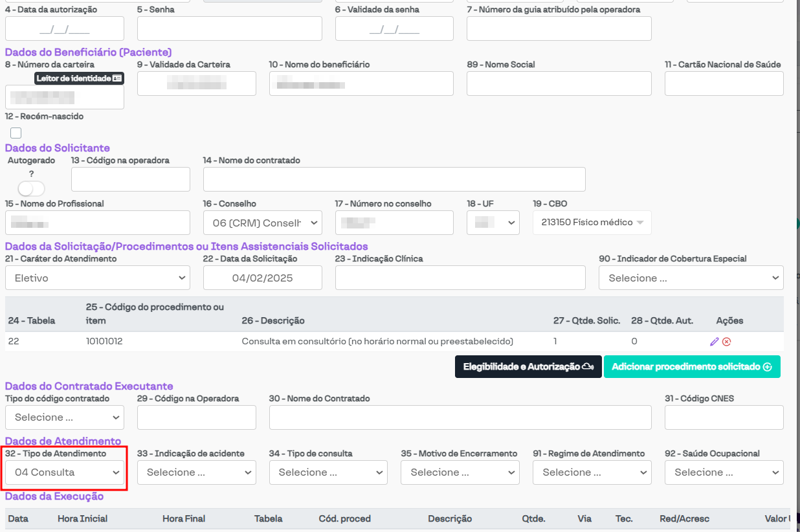Select the UF dropdown

pyautogui.click(x=493, y=223)
